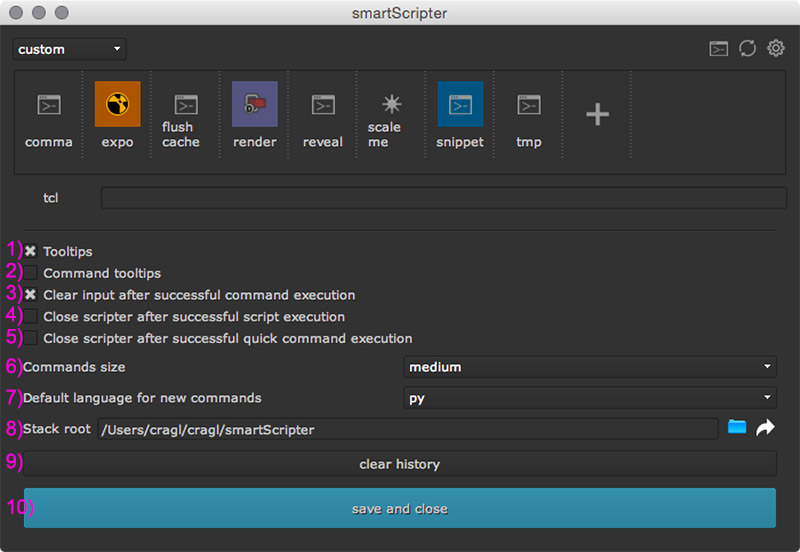Screen dimensions: 800x552
Task: Open the 'custom' stack dropdown
Action: click(x=69, y=49)
